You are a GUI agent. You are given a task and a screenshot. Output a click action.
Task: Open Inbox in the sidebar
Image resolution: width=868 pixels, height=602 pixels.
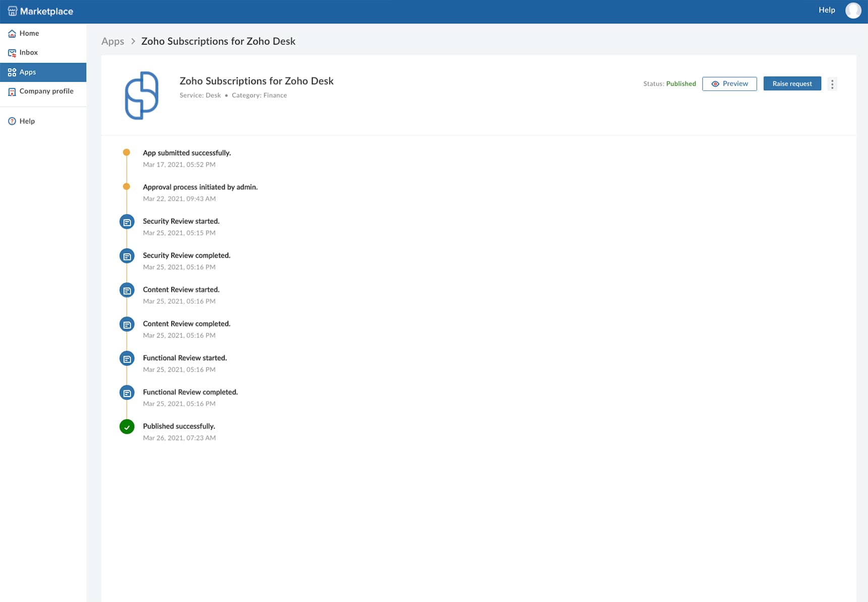pyautogui.click(x=43, y=53)
